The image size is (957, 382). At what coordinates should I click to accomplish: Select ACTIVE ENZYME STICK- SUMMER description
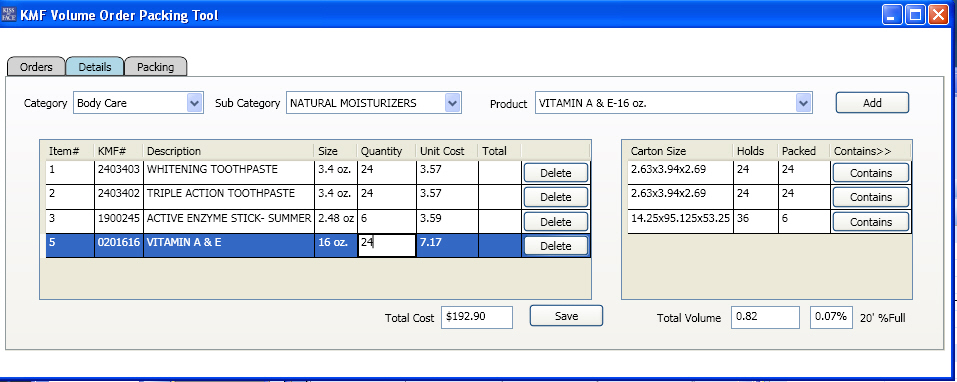(x=229, y=221)
